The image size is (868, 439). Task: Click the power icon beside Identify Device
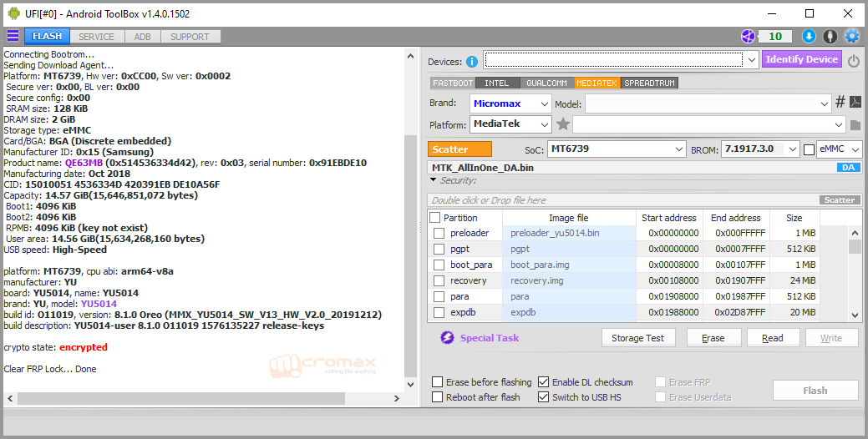[x=854, y=61]
